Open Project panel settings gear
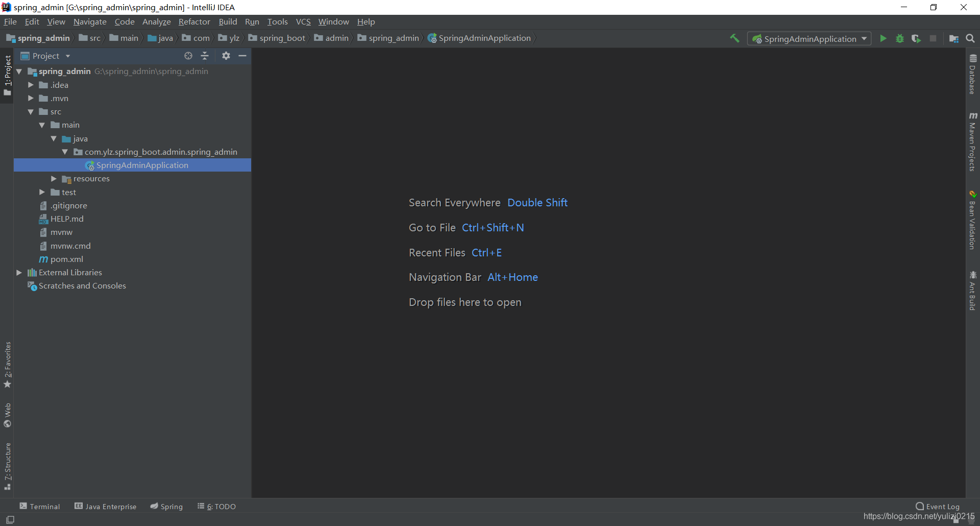 click(x=226, y=56)
